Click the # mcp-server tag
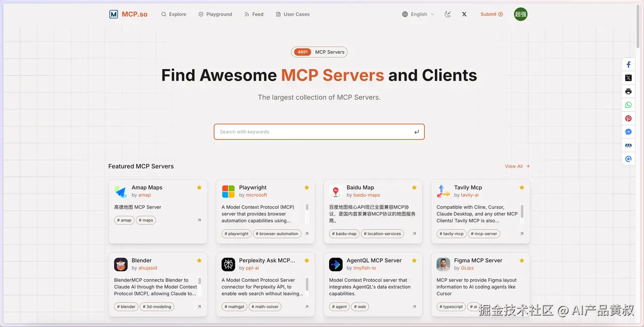 (484, 233)
